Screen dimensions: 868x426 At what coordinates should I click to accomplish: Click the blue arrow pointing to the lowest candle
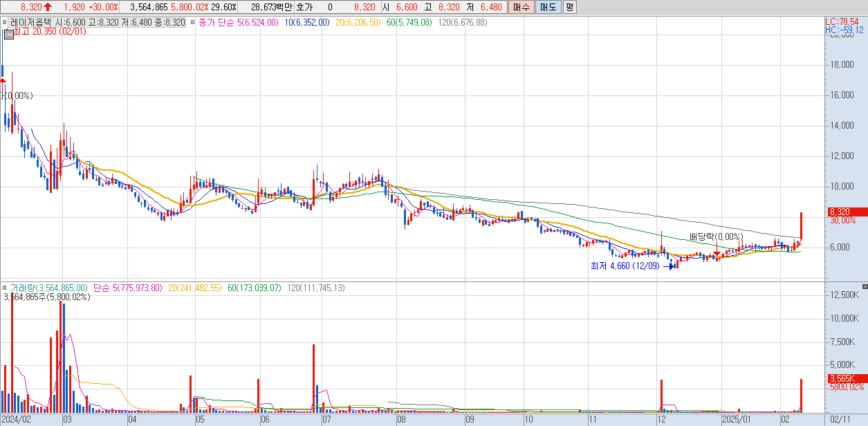click(669, 266)
